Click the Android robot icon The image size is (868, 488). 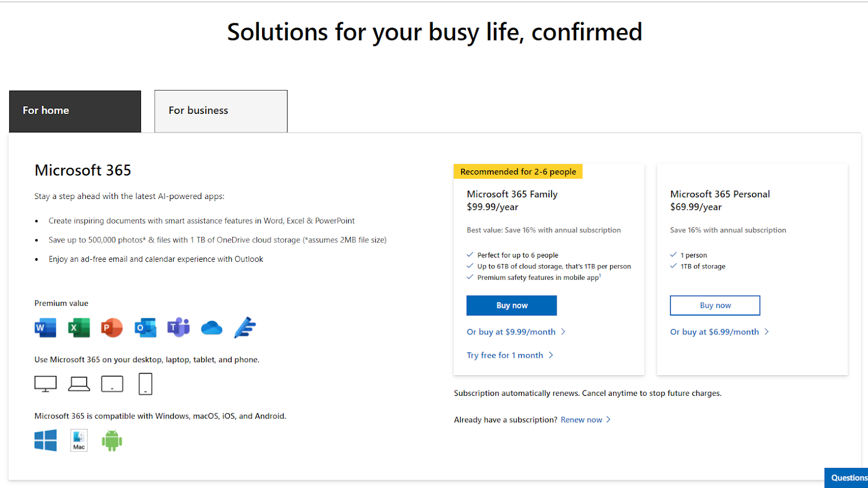[x=112, y=440]
